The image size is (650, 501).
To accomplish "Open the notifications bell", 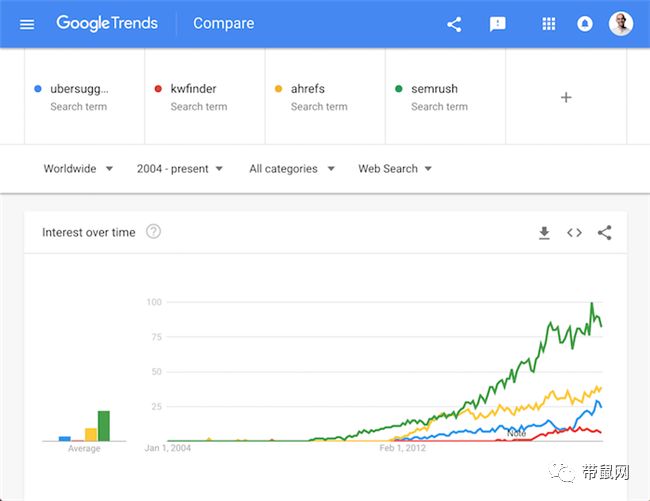I will coord(585,24).
